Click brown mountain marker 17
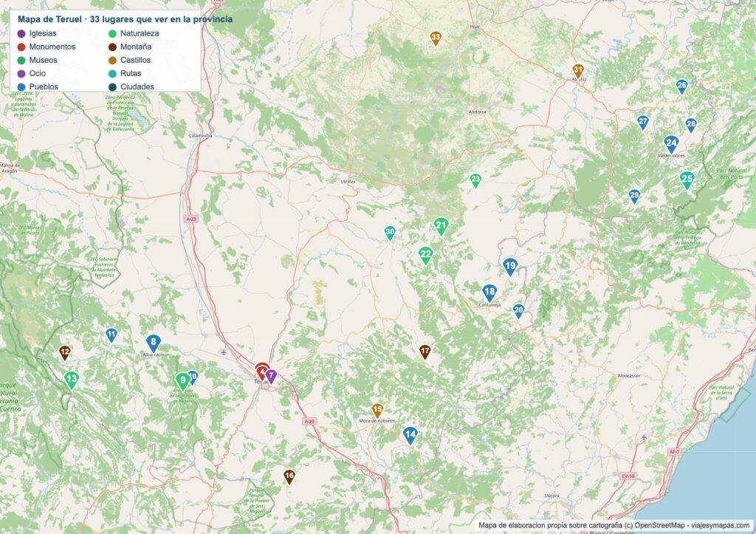This screenshot has width=756, height=534. [x=425, y=352]
